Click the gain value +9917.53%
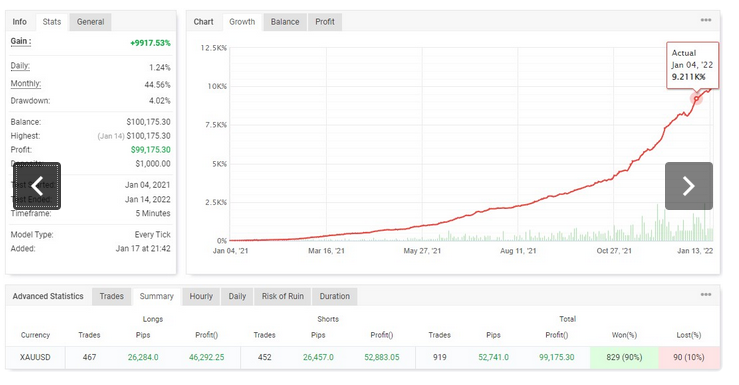Image resolution: width=739 pixels, height=385 pixels. (x=150, y=43)
